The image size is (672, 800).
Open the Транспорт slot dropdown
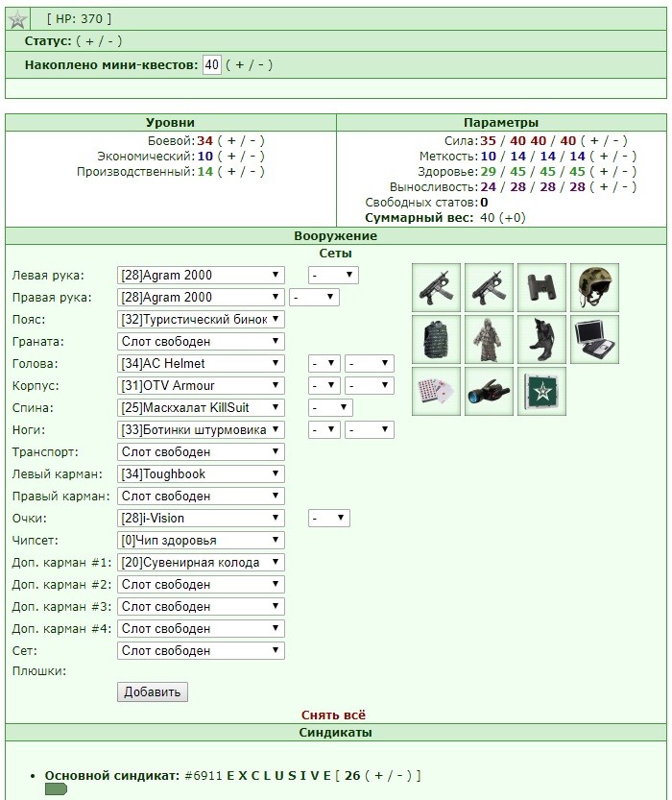(x=201, y=451)
